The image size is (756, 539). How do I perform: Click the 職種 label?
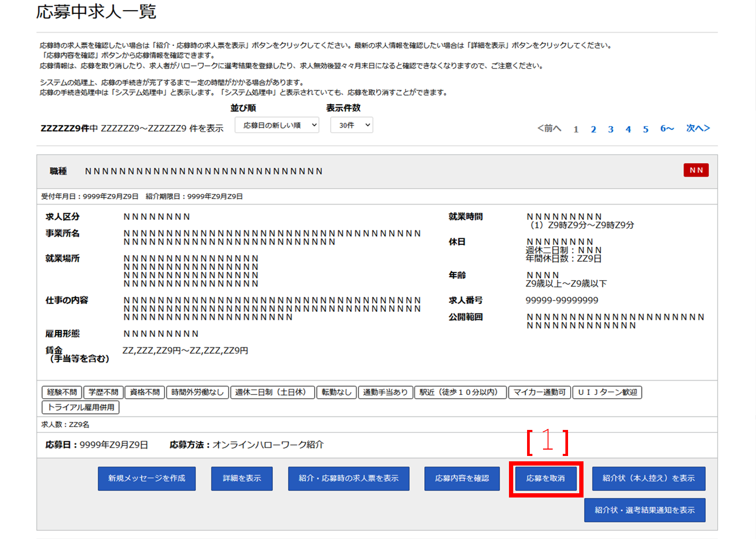point(58,171)
